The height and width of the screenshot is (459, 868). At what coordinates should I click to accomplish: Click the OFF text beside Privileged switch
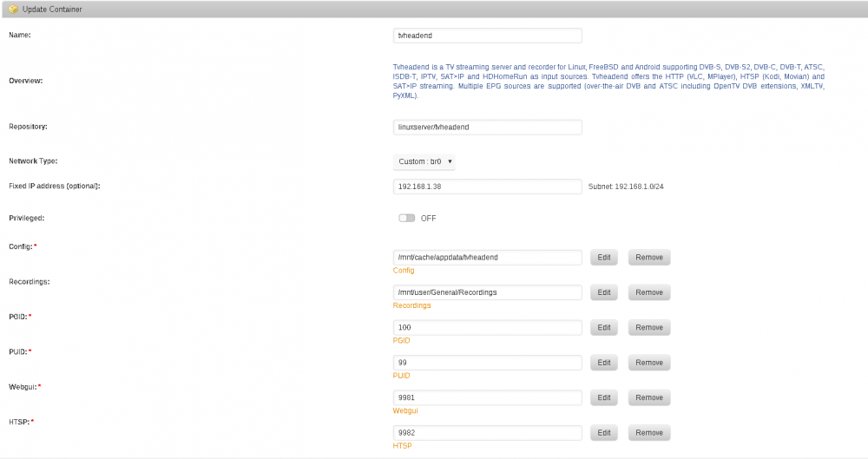[x=429, y=218]
